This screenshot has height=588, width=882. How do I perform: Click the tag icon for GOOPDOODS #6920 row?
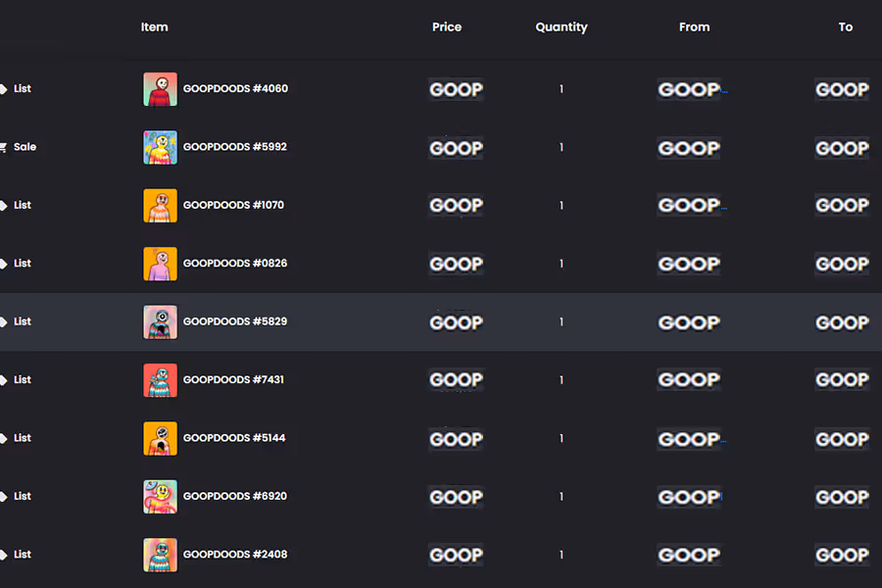click(x=4, y=497)
